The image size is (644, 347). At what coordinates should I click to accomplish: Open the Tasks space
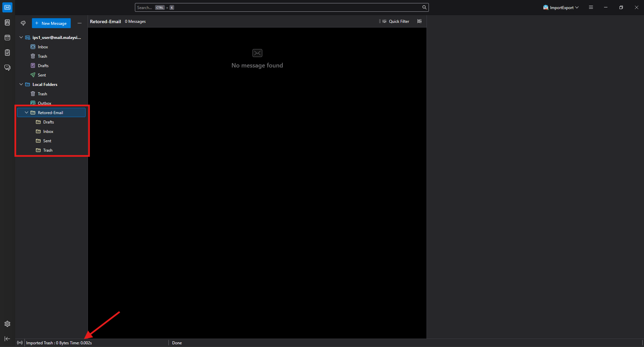7,53
